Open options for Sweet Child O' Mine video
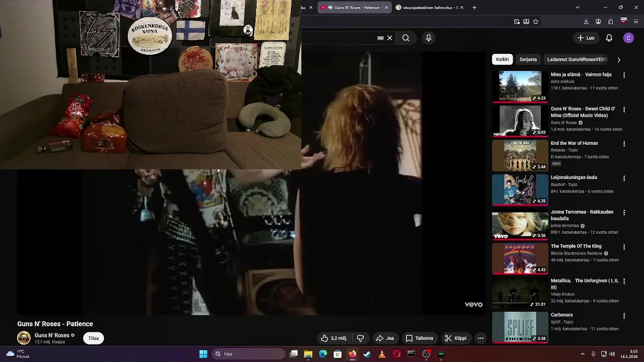Image resolution: width=644 pixels, height=362 pixels. [x=624, y=110]
